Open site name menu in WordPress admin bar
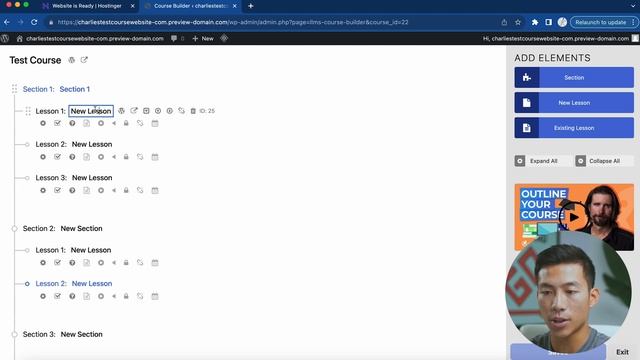640x360 pixels. click(x=90, y=38)
